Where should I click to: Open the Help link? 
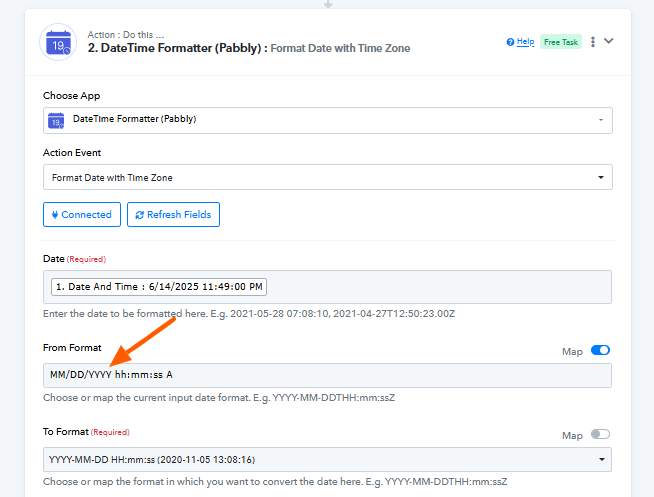525,42
